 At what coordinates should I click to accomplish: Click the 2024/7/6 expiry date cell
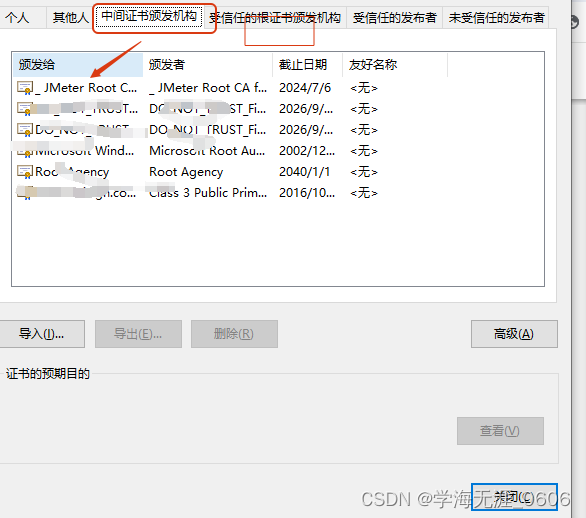pyautogui.click(x=305, y=88)
